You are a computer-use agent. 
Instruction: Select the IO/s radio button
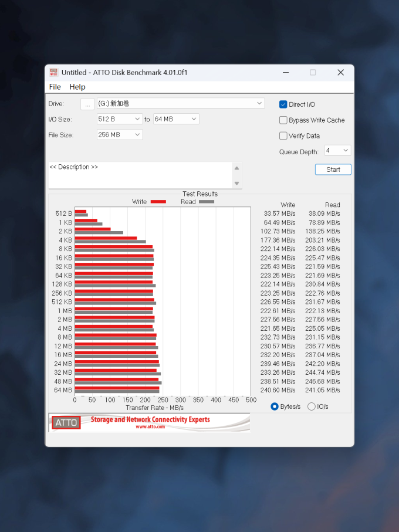[312, 406]
